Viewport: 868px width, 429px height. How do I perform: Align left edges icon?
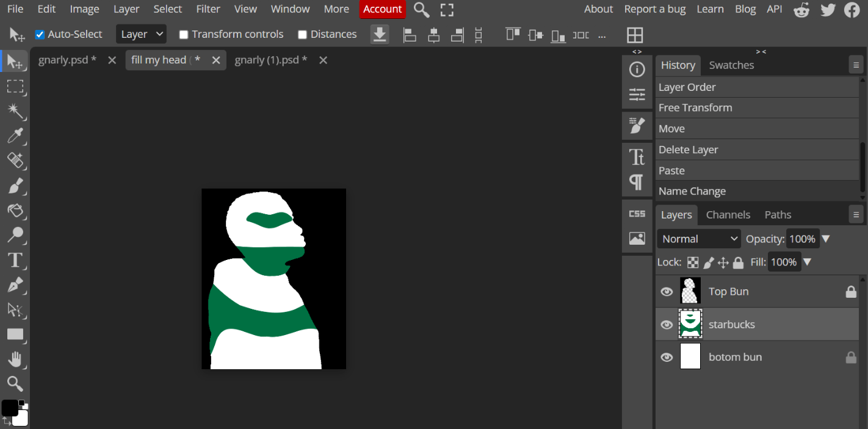coord(410,35)
